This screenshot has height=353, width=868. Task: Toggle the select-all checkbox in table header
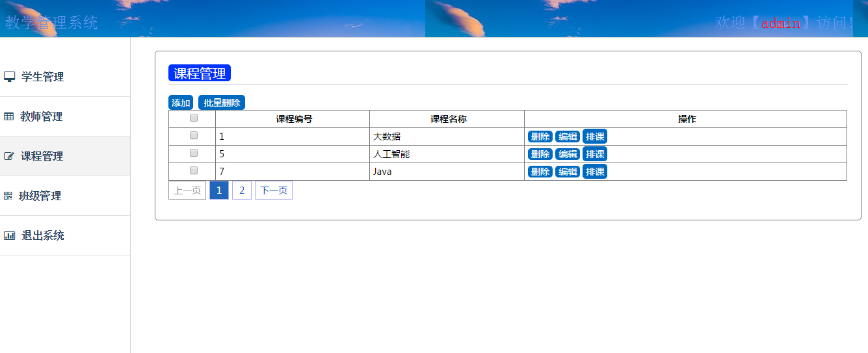click(x=193, y=118)
